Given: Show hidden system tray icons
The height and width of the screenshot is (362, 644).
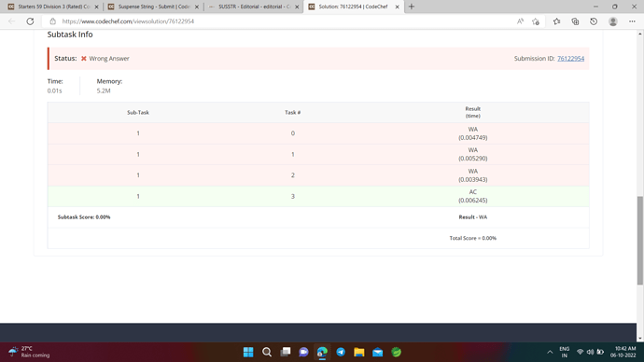Looking at the screenshot, I should pyautogui.click(x=550, y=352).
